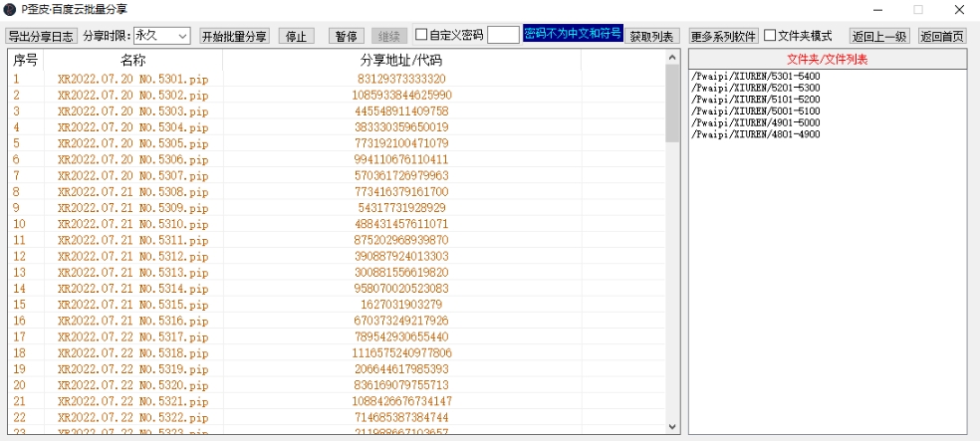Select row XR2022.07.20 NO.5303.pip

[337, 111]
